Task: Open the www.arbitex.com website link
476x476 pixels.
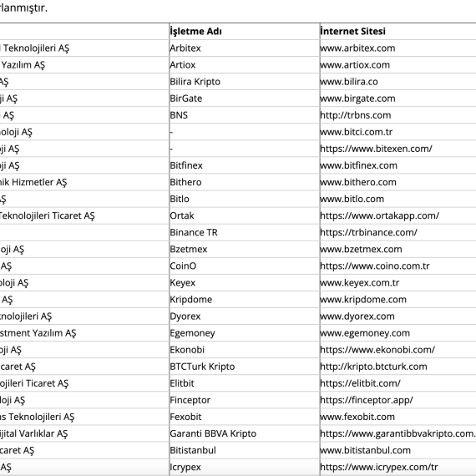Action: tap(357, 48)
